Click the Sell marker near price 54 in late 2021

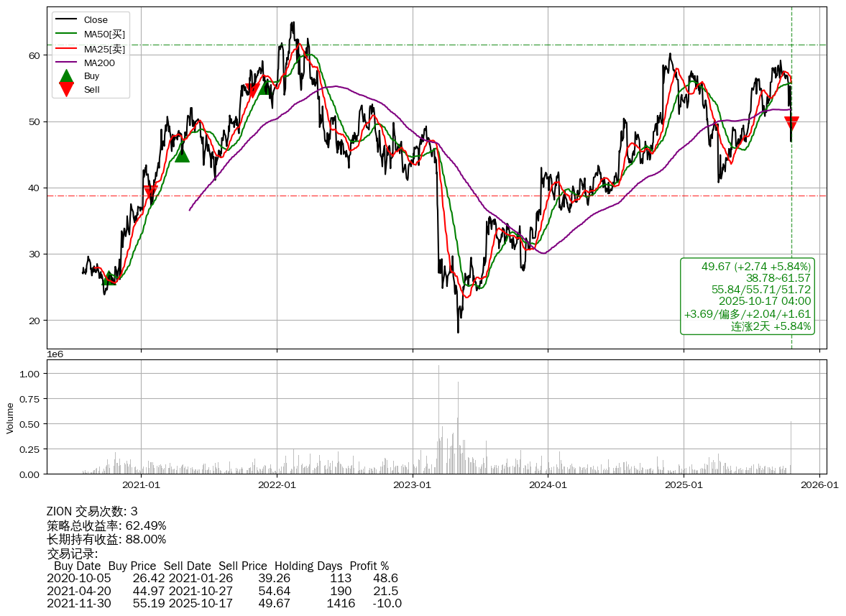(x=252, y=91)
